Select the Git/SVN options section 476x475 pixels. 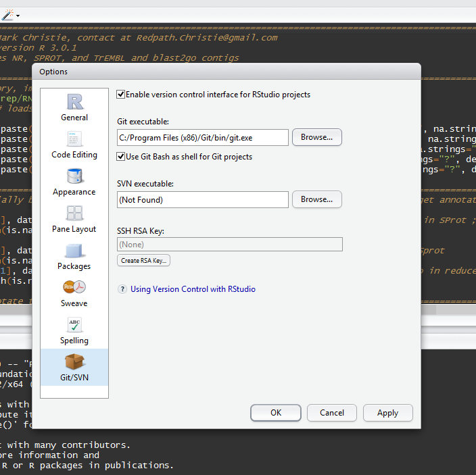[x=74, y=368]
